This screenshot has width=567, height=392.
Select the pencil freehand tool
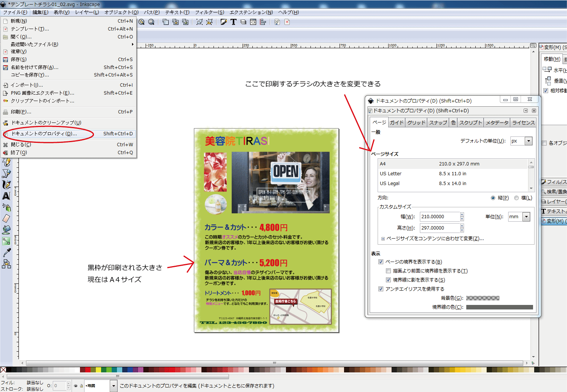pos(6,162)
